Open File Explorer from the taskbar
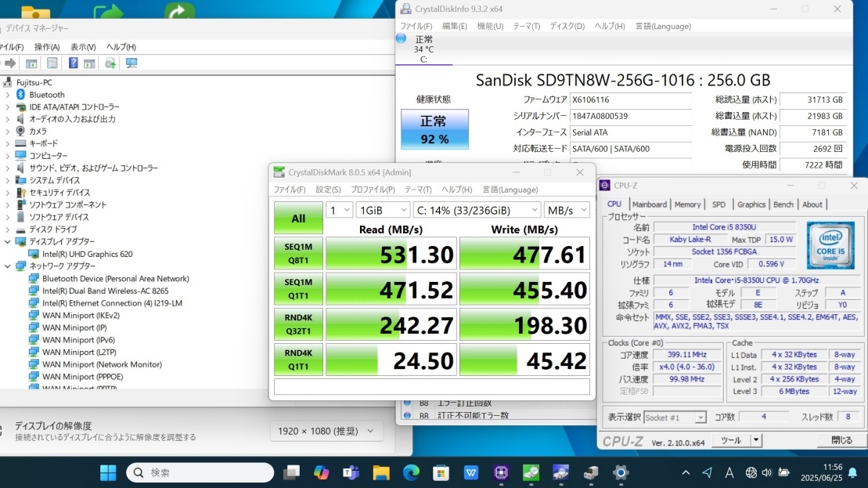Screen dimensions: 868x488 coord(381,472)
